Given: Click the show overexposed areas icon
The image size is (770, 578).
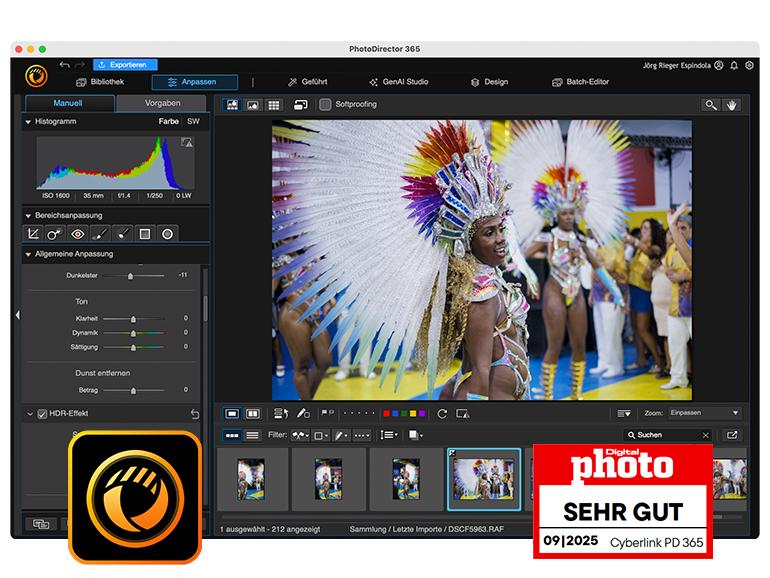Looking at the screenshot, I should [x=463, y=414].
